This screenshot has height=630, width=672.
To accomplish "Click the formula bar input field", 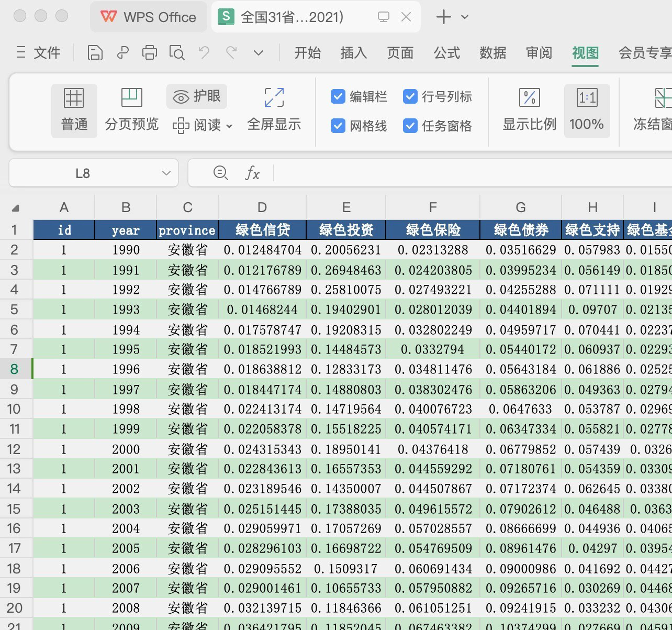I will pos(471,173).
